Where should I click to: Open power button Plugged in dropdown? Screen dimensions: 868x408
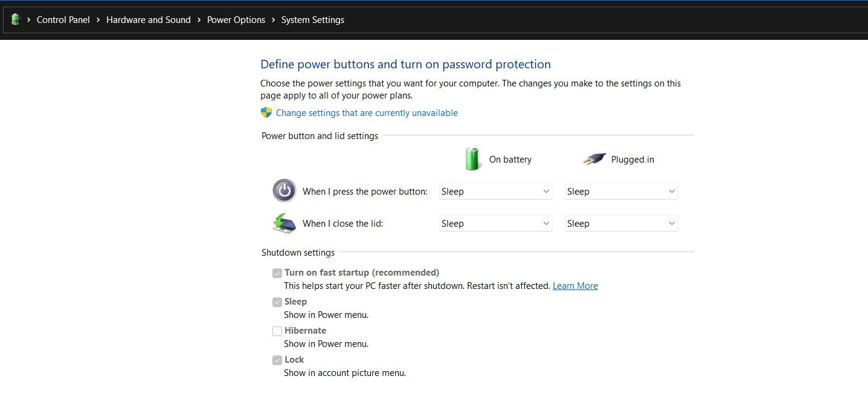point(621,191)
